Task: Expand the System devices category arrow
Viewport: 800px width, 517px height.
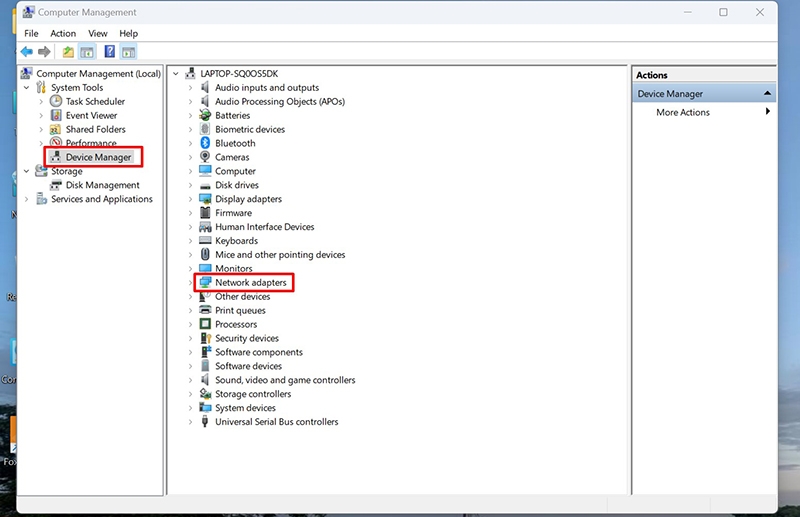Action: [190, 408]
